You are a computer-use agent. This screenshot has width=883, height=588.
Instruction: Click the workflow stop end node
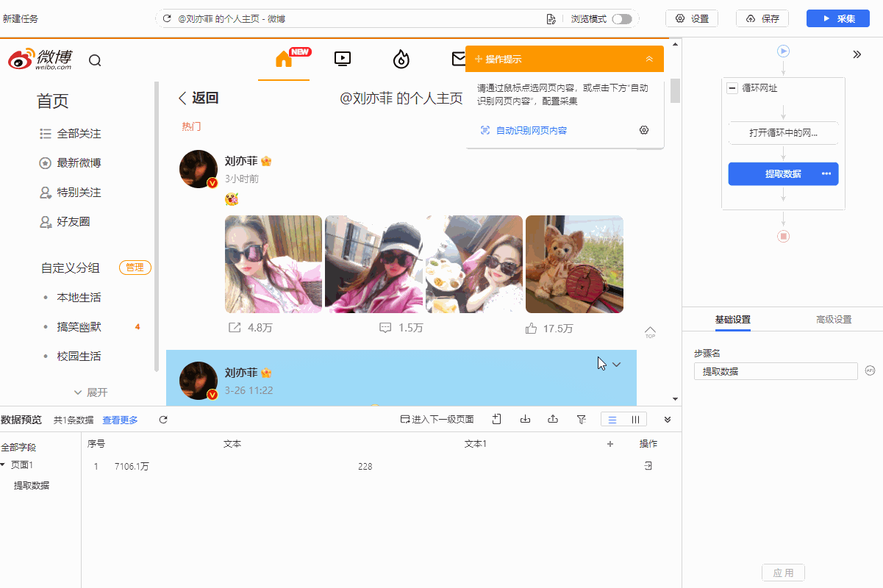(784, 236)
